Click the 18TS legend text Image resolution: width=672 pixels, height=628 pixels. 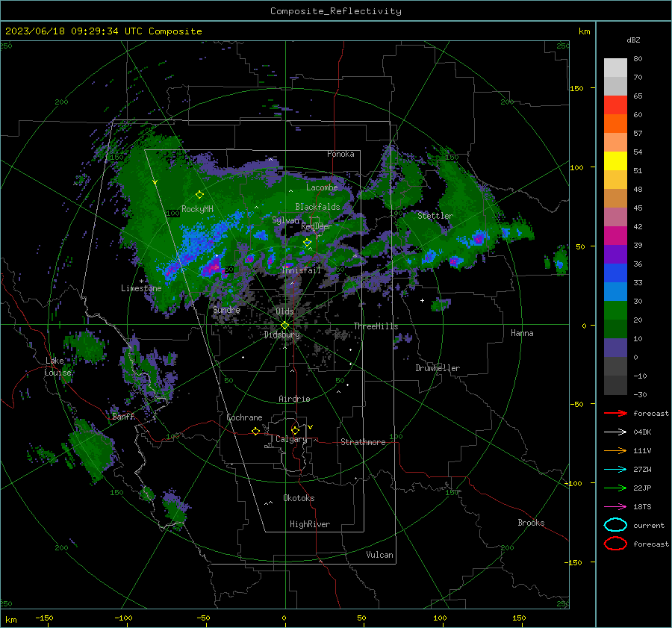[x=642, y=507]
